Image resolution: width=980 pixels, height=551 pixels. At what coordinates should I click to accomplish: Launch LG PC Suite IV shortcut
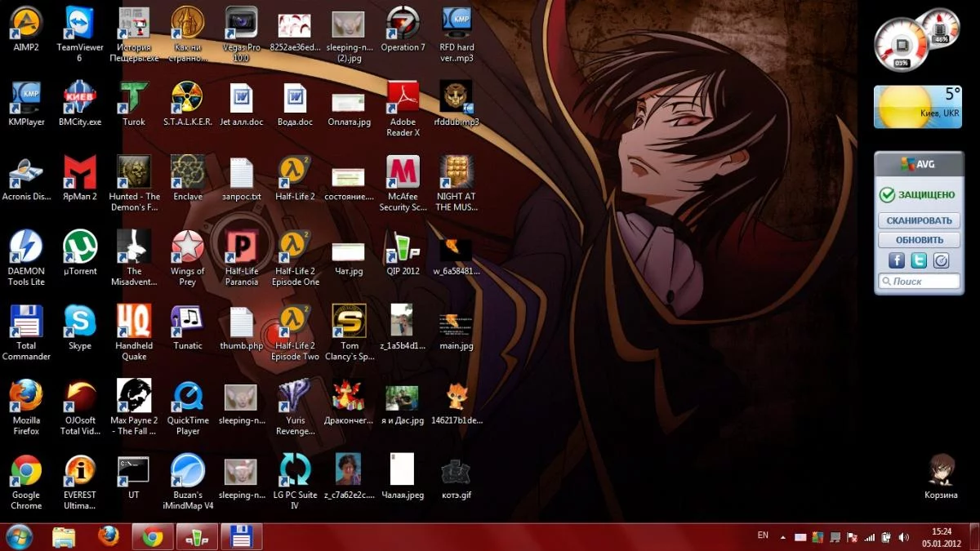pyautogui.click(x=295, y=482)
